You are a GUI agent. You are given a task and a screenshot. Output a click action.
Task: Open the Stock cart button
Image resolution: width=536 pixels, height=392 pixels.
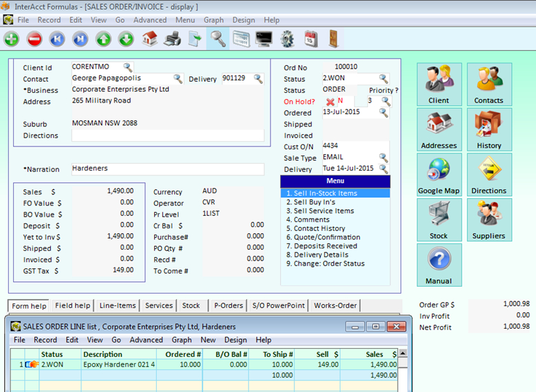tap(439, 220)
